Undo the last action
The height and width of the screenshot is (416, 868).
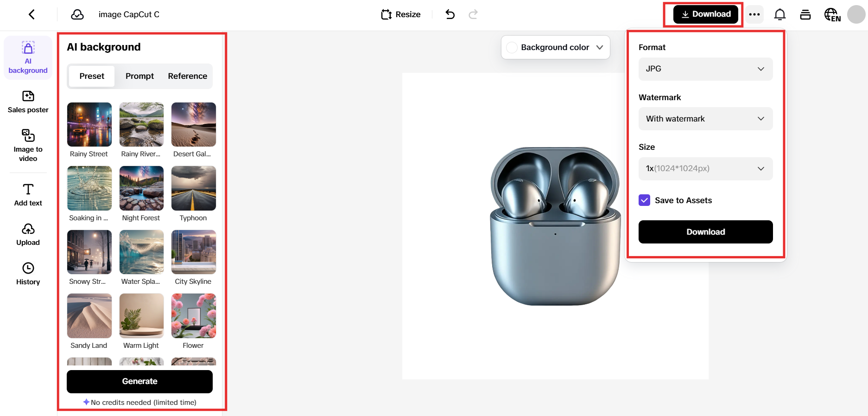coord(450,14)
